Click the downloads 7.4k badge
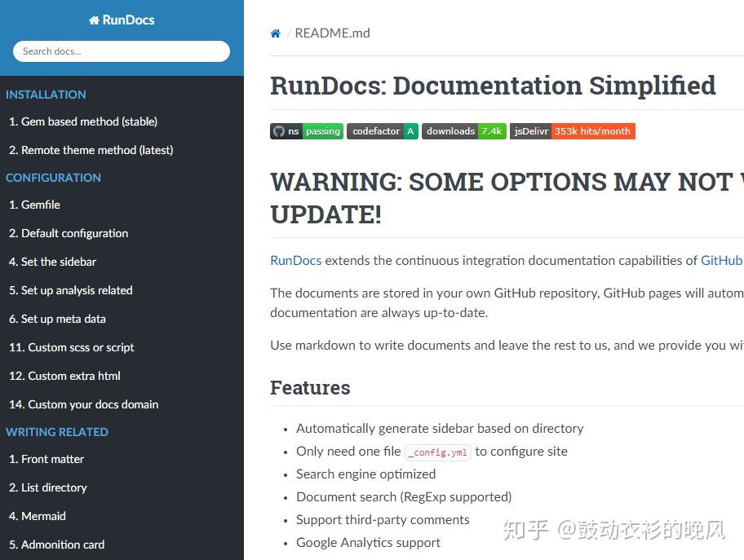Screen dimensions: 744x560 [x=463, y=130]
